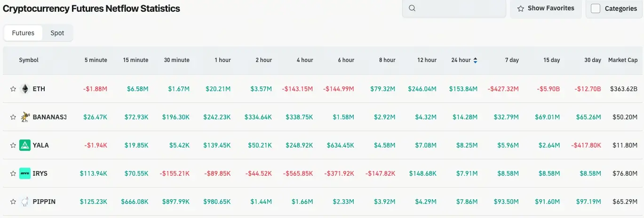644x218 pixels.
Task: Click the YALA green logo icon
Action: [x=25, y=145]
